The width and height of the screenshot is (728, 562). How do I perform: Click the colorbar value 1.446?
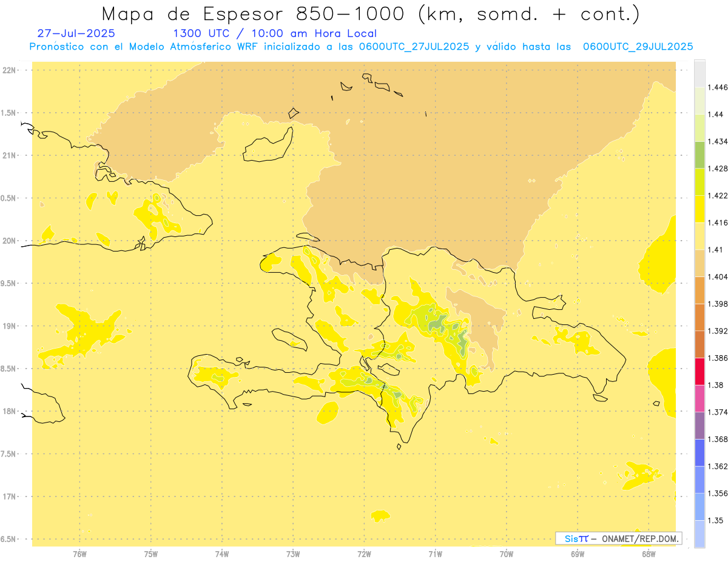718,87
